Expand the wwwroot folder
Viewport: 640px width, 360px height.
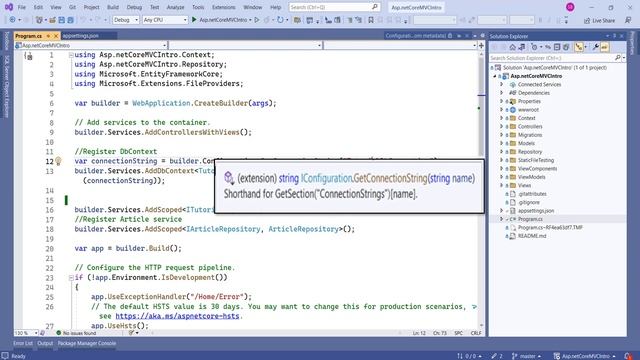click(502, 110)
